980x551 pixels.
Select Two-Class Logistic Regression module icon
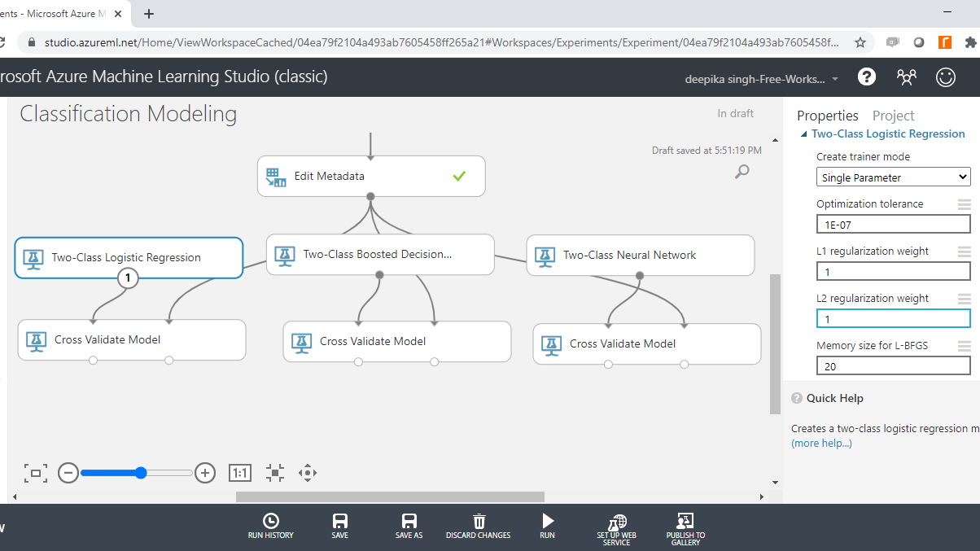pos(33,258)
